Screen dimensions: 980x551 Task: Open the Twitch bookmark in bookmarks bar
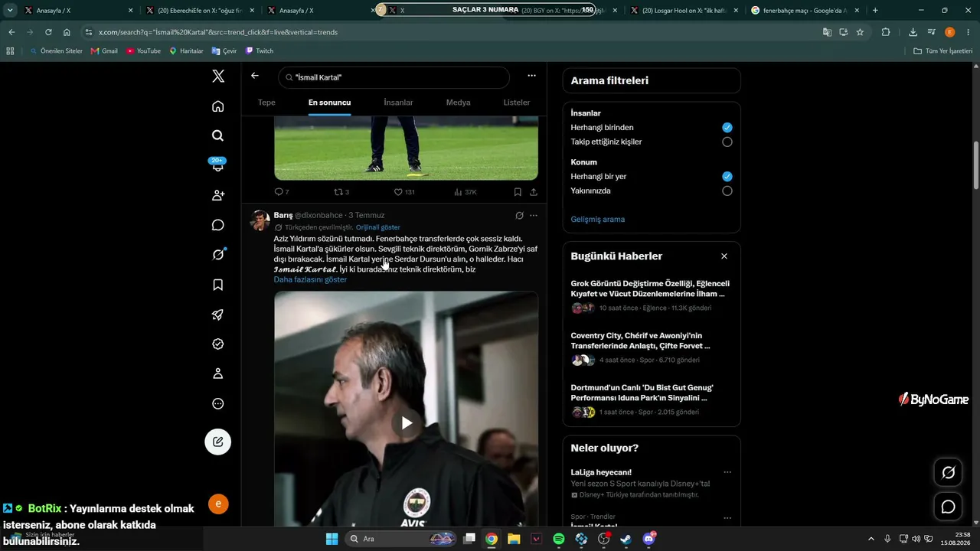[x=260, y=51]
